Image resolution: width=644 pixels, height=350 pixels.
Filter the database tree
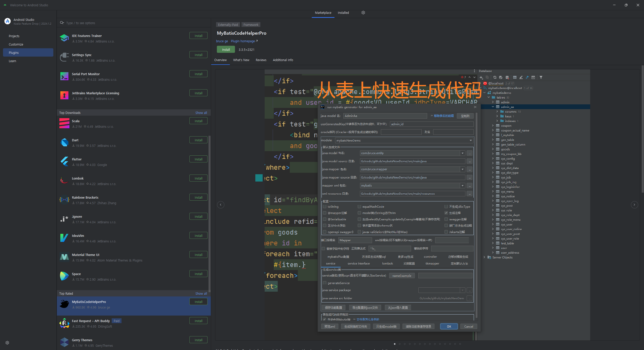tap(541, 77)
